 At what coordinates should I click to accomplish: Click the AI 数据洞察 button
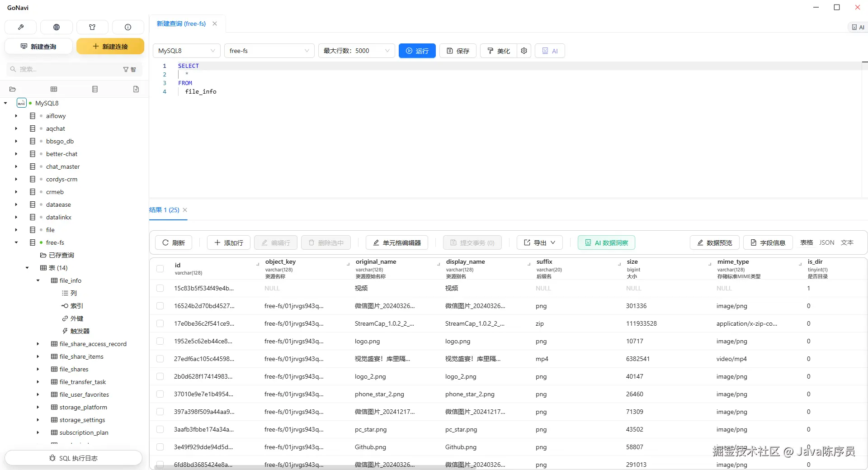tap(606, 242)
